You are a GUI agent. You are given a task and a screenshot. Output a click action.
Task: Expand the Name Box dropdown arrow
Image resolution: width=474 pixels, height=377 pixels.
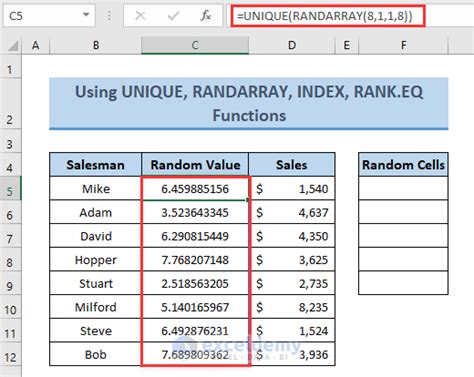tap(86, 15)
